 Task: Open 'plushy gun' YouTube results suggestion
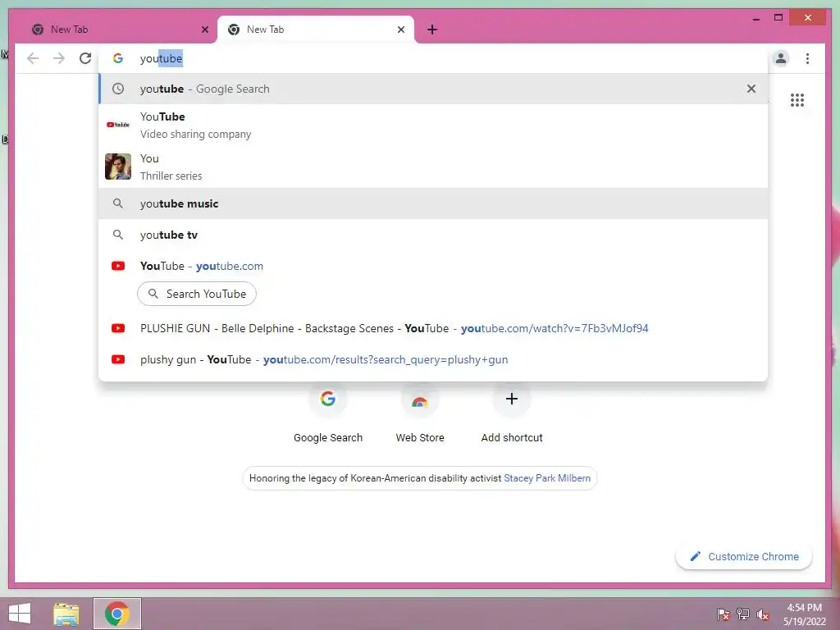433,359
